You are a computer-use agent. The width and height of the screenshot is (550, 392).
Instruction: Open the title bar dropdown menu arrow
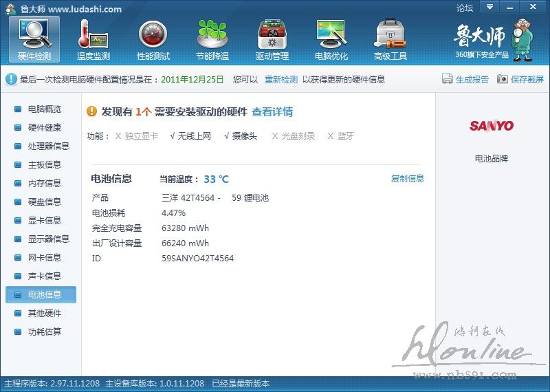tap(489, 7)
